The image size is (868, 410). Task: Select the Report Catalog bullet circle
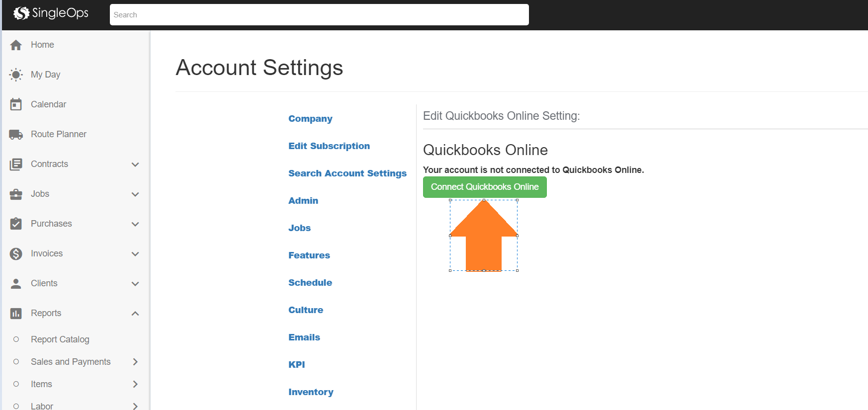click(x=16, y=339)
